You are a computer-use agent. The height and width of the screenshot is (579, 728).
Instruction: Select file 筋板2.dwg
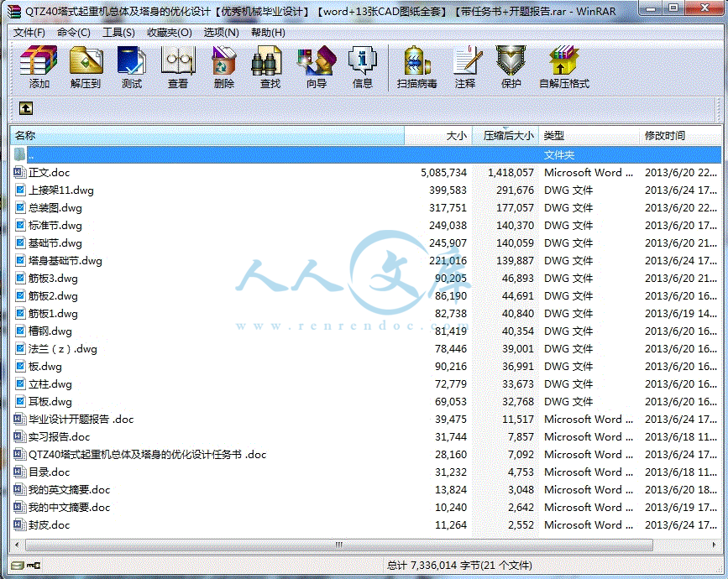[x=53, y=296]
